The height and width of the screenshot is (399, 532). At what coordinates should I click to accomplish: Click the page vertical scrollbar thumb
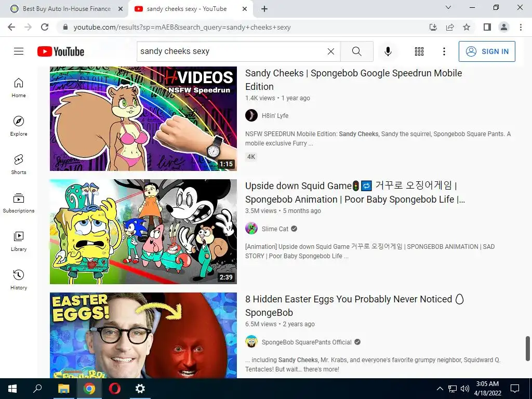528,349
